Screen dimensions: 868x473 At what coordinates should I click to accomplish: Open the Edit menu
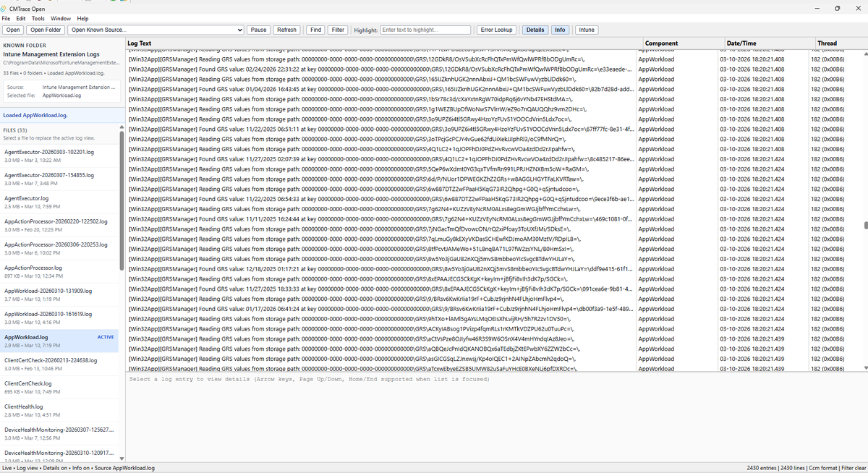click(x=21, y=18)
